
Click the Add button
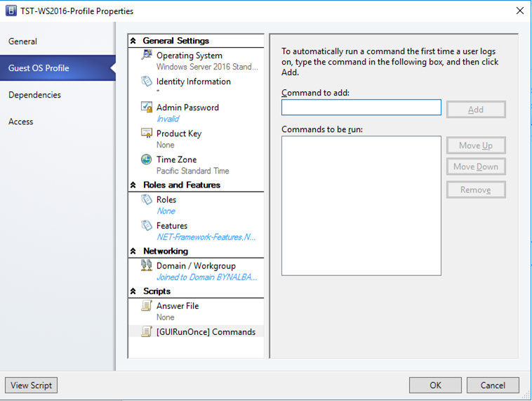tap(476, 110)
